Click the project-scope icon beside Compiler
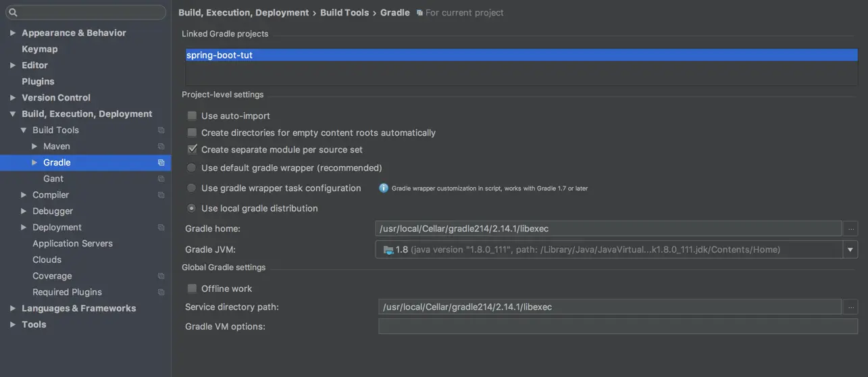The width and height of the screenshot is (868, 377). (161, 195)
